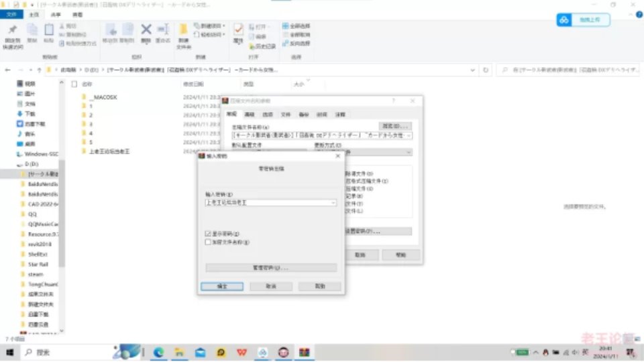The height and width of the screenshot is (362, 644).
Task: Select the 上老王论坛当老王 folder row
Action: coord(109,152)
